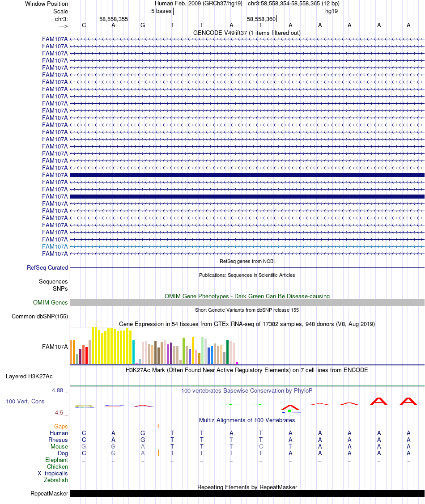This screenshot has height=504, width=425.
Task: Click the dark green bar in GTEx chart
Action: tap(227, 352)
